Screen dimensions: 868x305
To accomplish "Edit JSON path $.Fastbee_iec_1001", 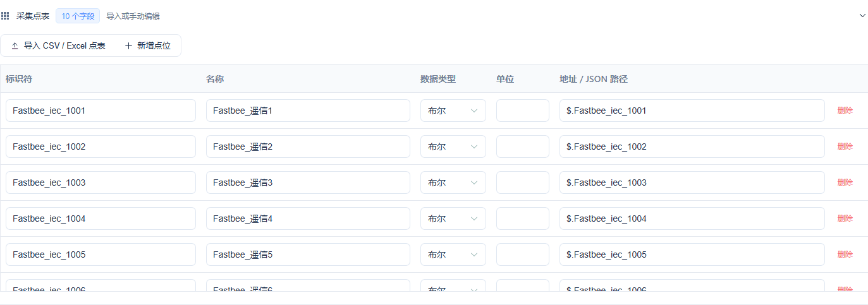I will 692,111.
